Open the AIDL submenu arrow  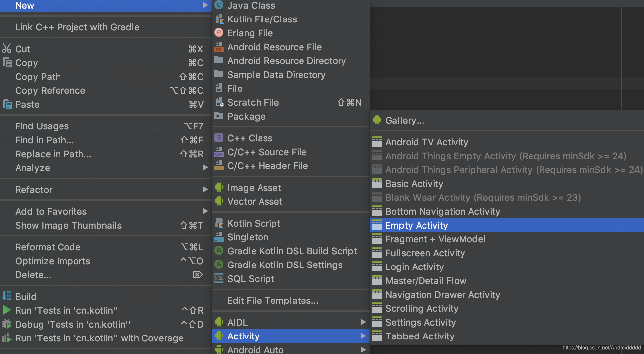point(363,322)
